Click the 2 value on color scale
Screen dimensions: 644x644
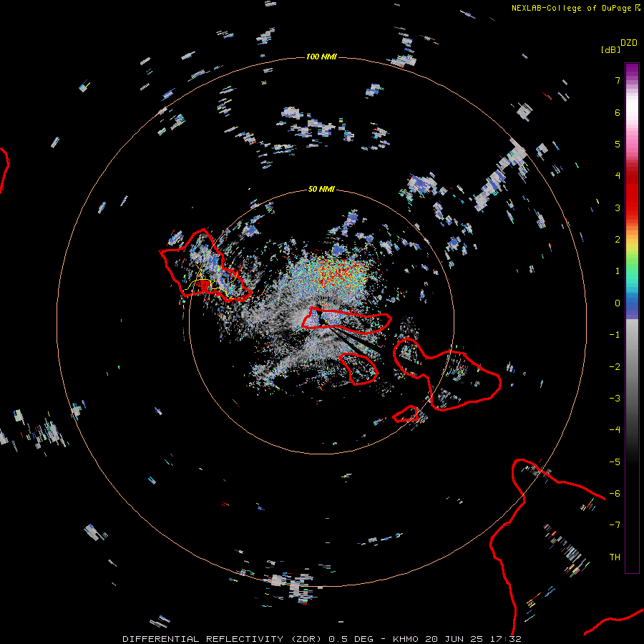(618, 240)
